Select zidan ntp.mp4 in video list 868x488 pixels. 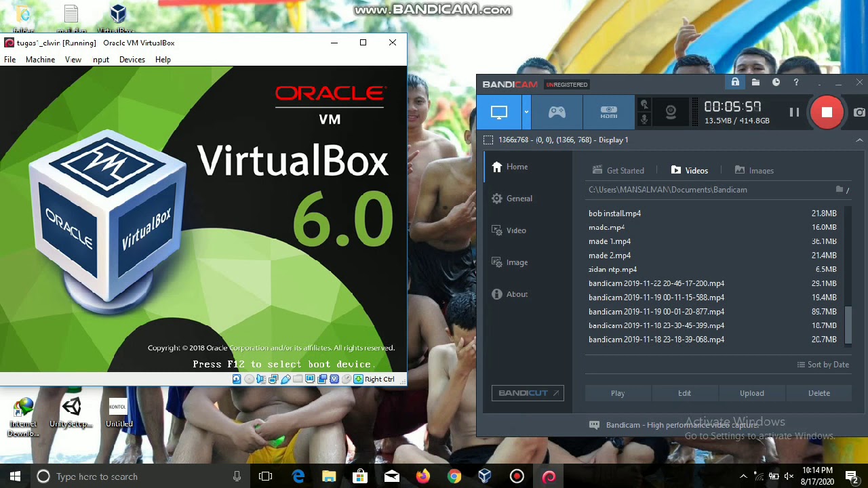coord(713,270)
